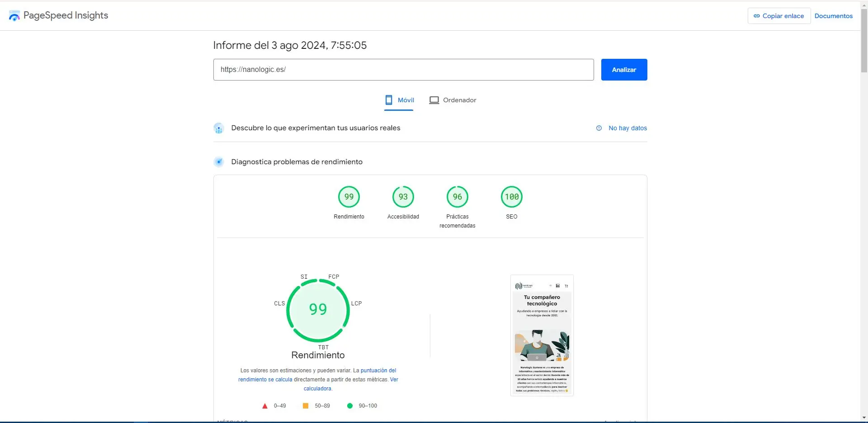Click the CLS metric label on gauge

tap(279, 304)
